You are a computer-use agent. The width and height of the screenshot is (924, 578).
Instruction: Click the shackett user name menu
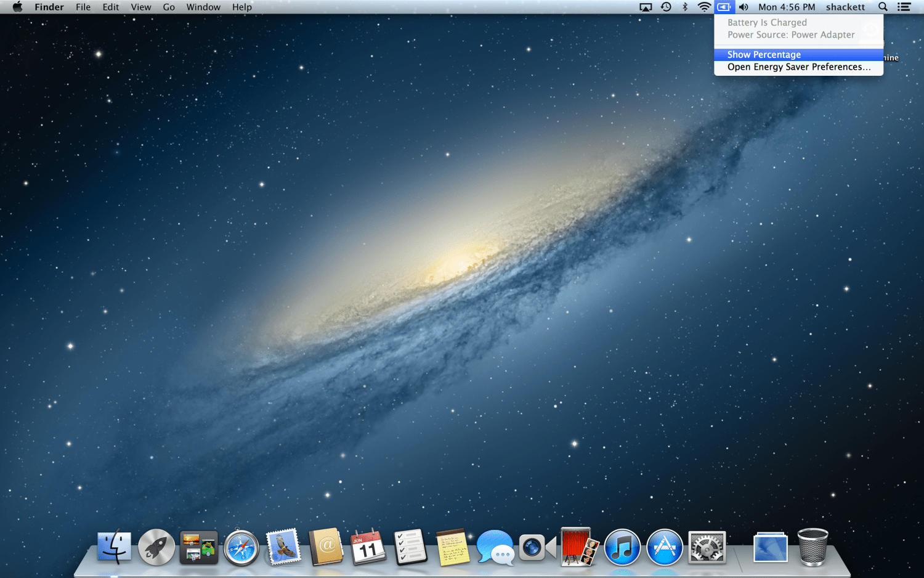click(x=845, y=7)
